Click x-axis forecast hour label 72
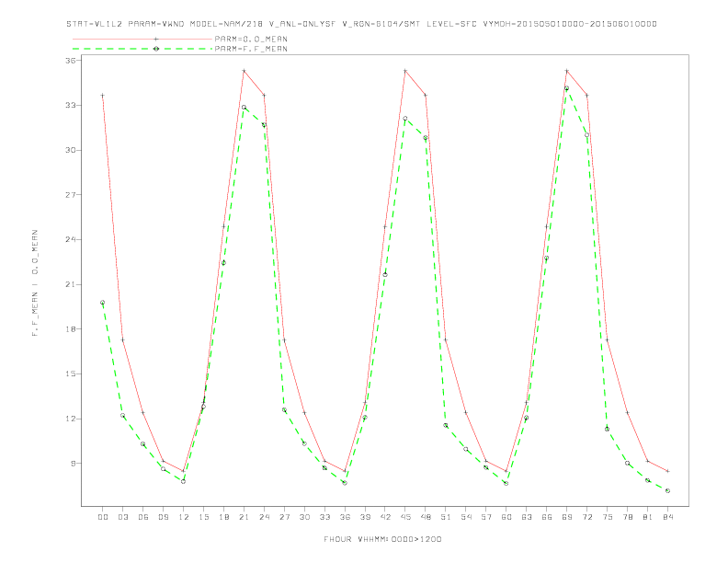The height and width of the screenshot is (563, 728). point(586,517)
